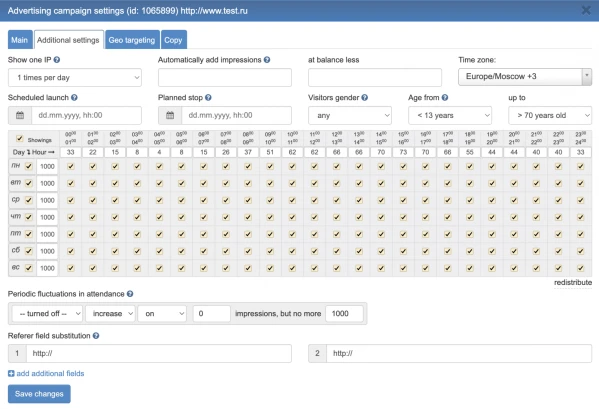Switch to the Main tab

point(19,40)
